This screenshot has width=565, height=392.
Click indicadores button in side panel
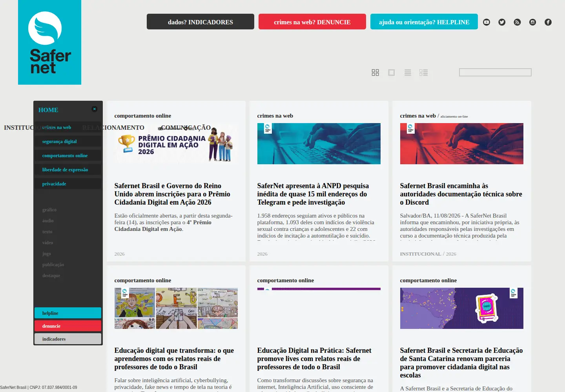68,339
